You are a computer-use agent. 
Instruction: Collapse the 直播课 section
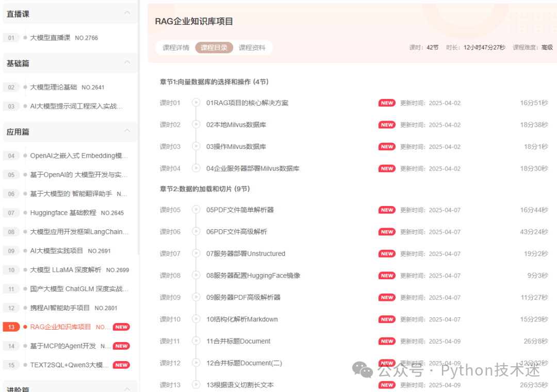pos(127,13)
